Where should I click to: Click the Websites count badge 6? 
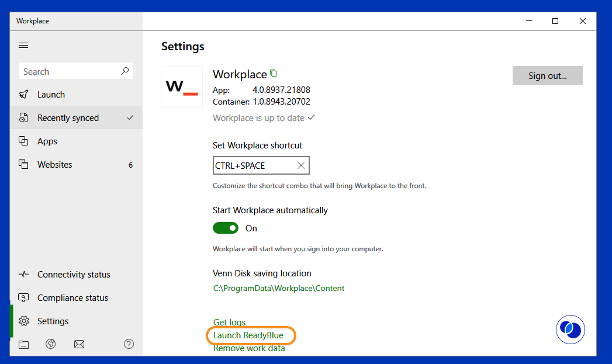[130, 165]
